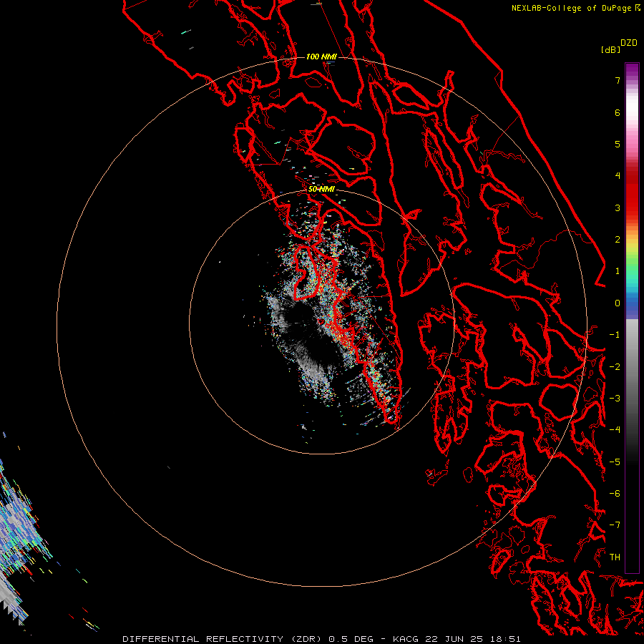644x644 pixels.
Task: Click the DZD color scale title
Action: coord(628,43)
